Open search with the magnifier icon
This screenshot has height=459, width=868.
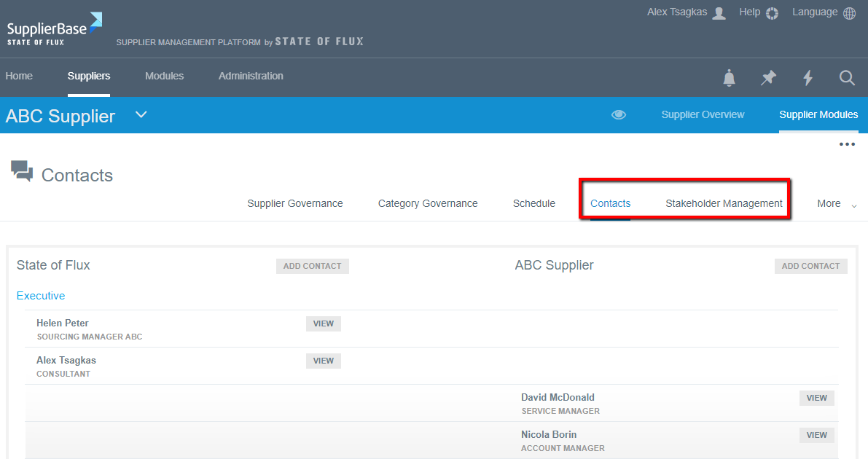(847, 78)
